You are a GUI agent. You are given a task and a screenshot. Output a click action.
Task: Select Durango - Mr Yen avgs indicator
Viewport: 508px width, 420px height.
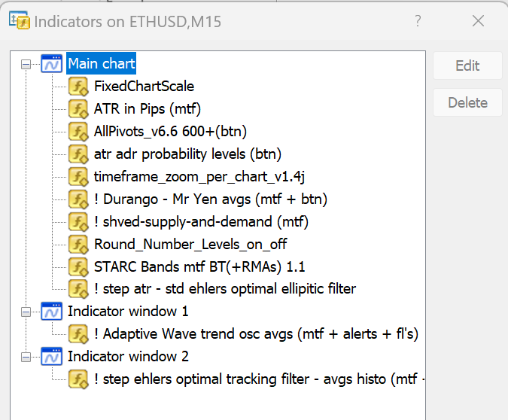(x=210, y=199)
